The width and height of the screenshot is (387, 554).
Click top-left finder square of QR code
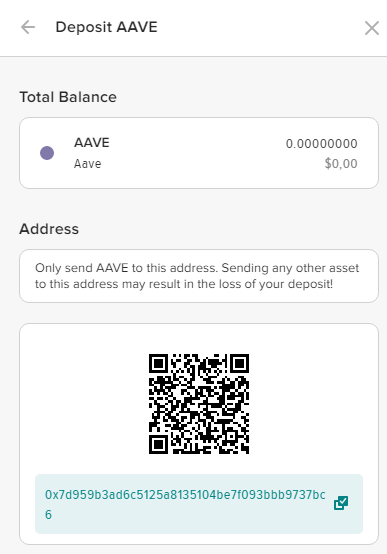tap(158, 364)
